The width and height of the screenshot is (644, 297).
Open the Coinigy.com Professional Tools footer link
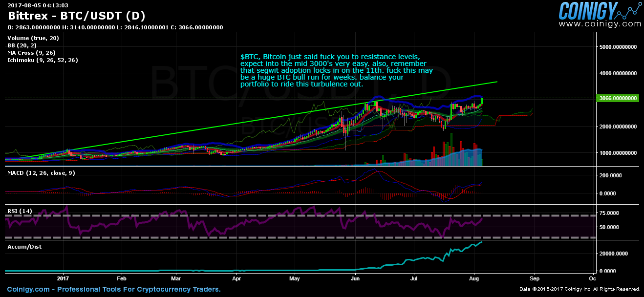[113, 289]
